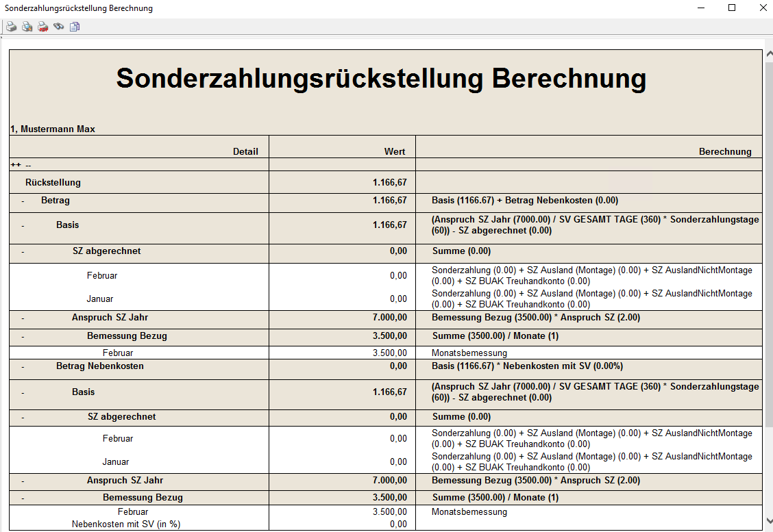
Task: Maximize the Sonderzahlungsrückstellung Berechnung window
Action: pos(731,8)
